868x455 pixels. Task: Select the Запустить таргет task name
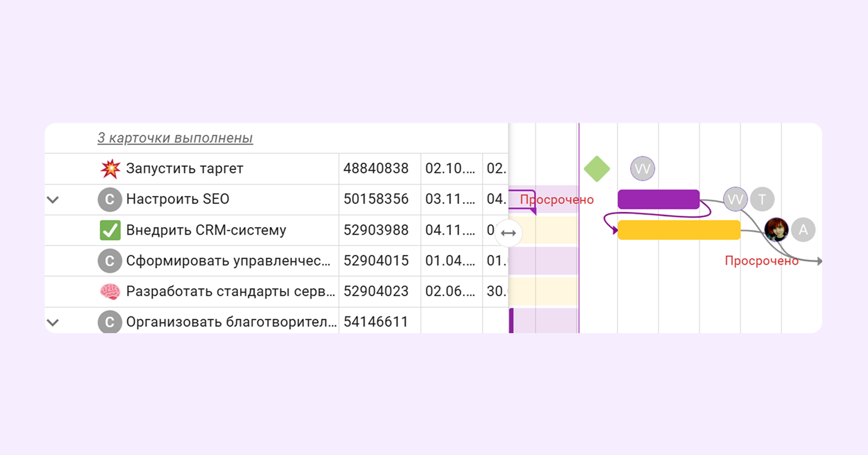185,168
